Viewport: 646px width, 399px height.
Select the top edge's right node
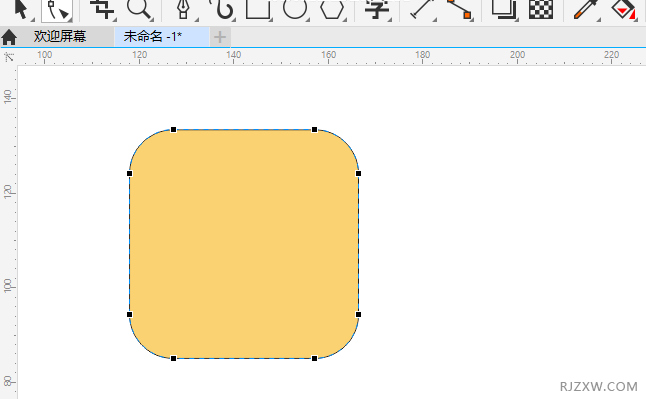pos(314,130)
